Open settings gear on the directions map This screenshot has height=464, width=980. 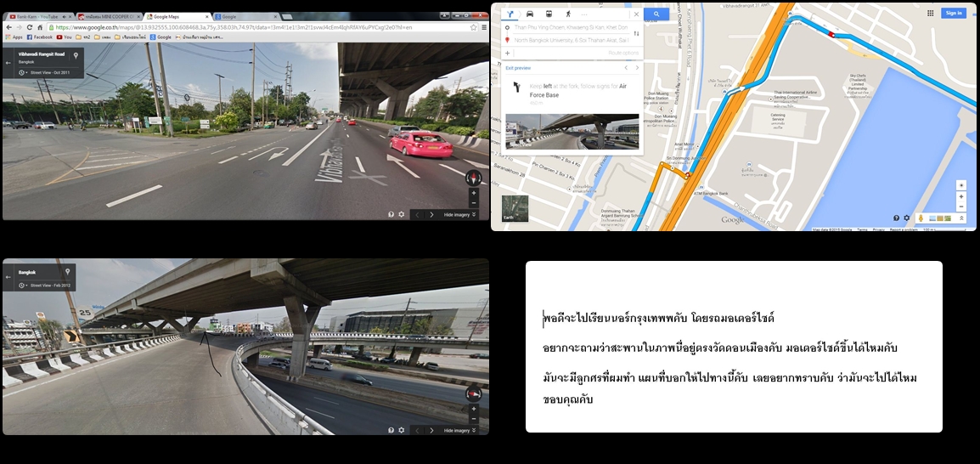click(906, 218)
